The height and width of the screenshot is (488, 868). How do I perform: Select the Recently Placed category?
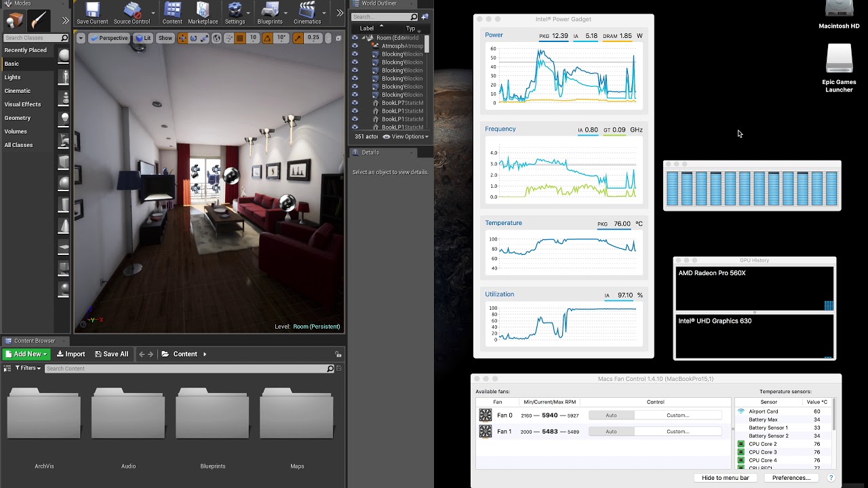click(x=26, y=50)
